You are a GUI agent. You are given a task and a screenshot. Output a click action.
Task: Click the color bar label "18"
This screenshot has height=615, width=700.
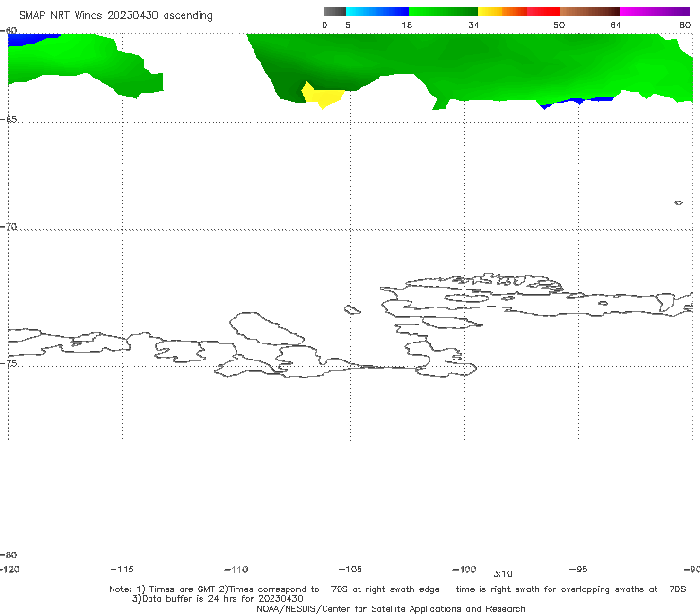point(407,25)
